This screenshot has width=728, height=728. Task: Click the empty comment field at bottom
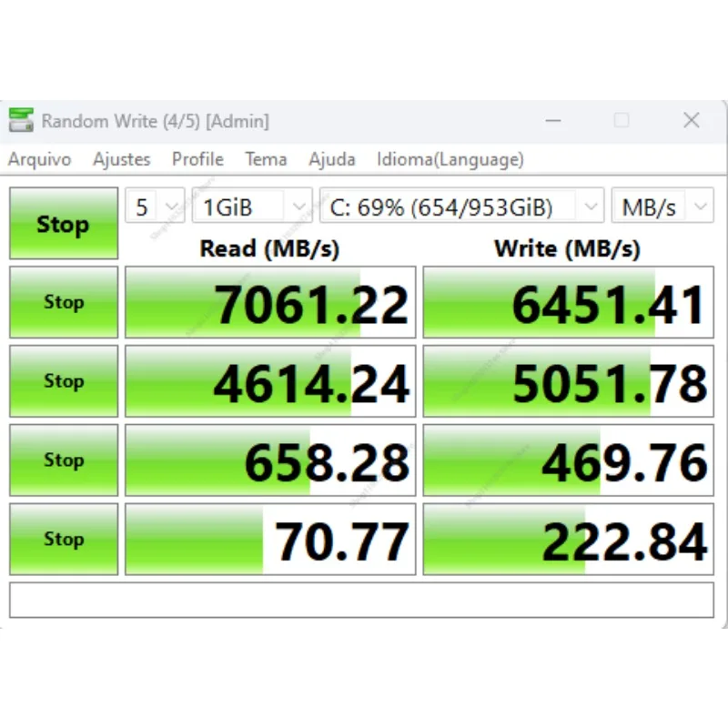(x=361, y=600)
